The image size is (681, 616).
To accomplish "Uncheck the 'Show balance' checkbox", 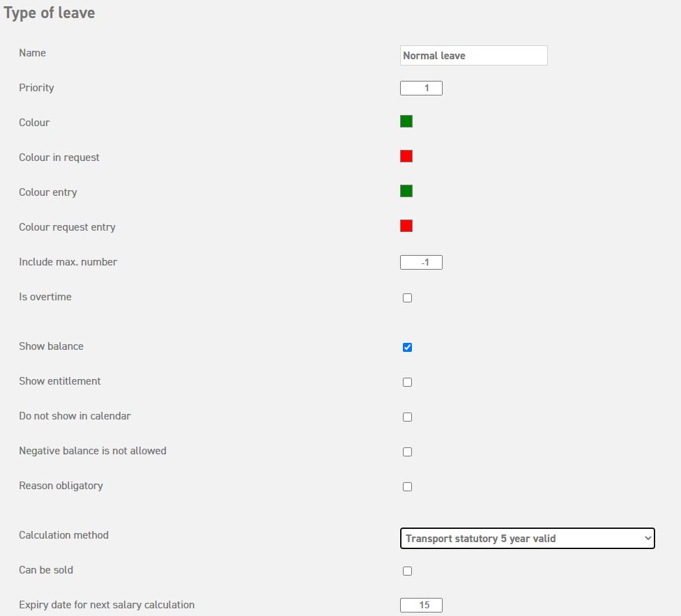I will coord(408,348).
